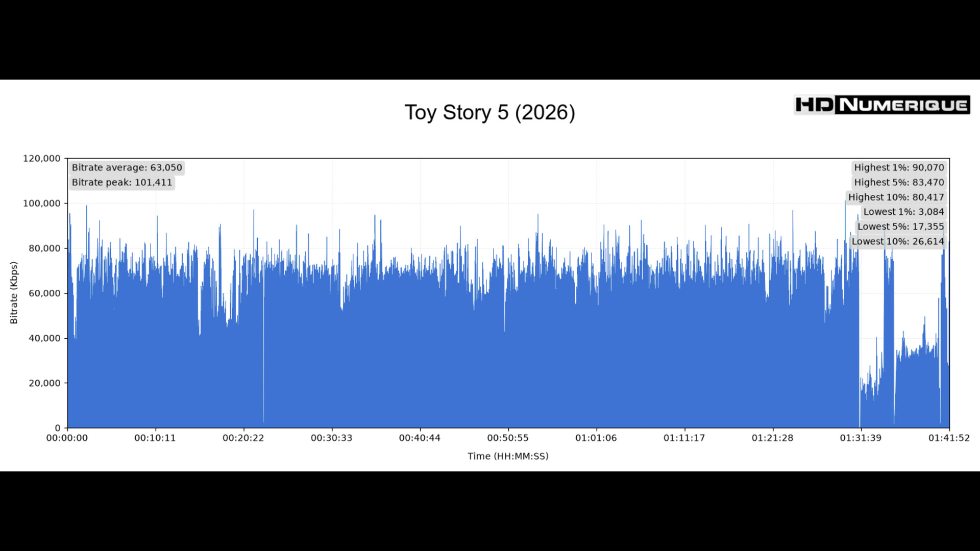Click the 00:20:22 time tick label

pos(243,438)
